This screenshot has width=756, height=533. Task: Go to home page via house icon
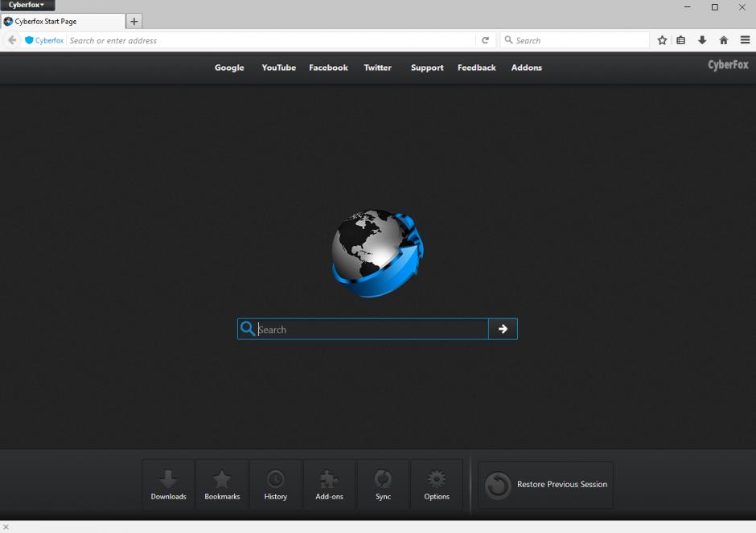(723, 40)
